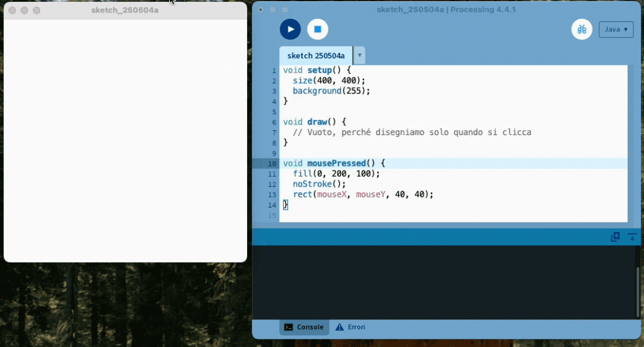Click the warning triangle icon beside Errori
The width and height of the screenshot is (644, 347).
click(340, 327)
